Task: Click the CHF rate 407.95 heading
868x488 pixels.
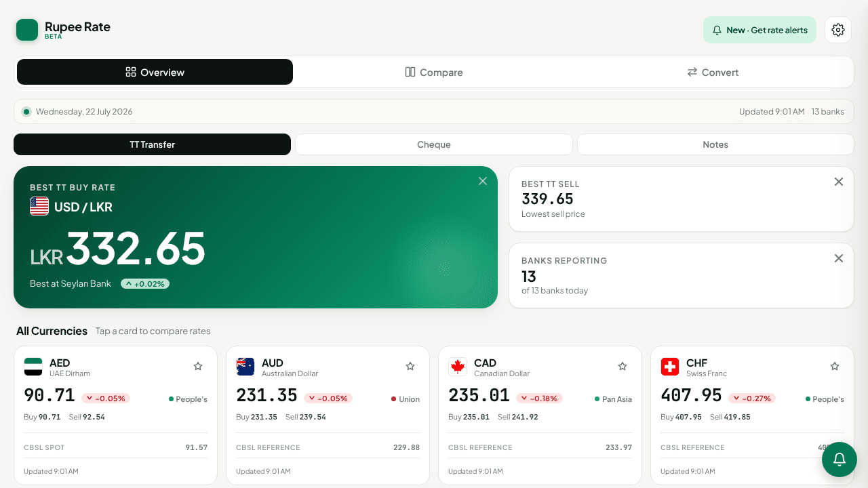Action: point(691,395)
